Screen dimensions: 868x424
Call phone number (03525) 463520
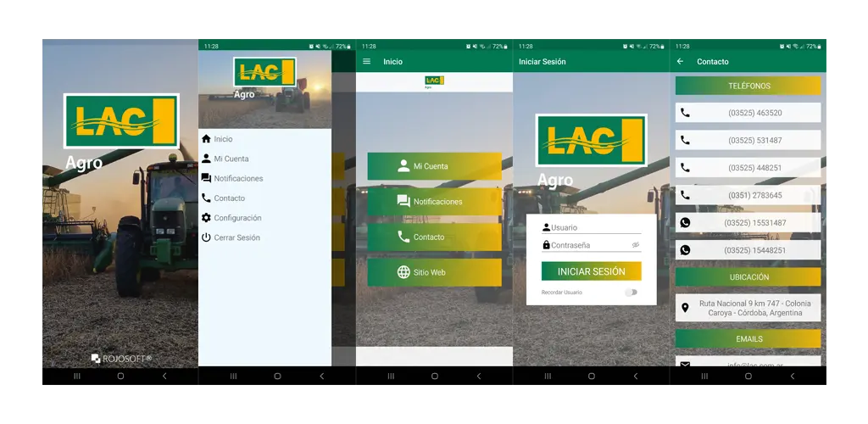pyautogui.click(x=748, y=113)
